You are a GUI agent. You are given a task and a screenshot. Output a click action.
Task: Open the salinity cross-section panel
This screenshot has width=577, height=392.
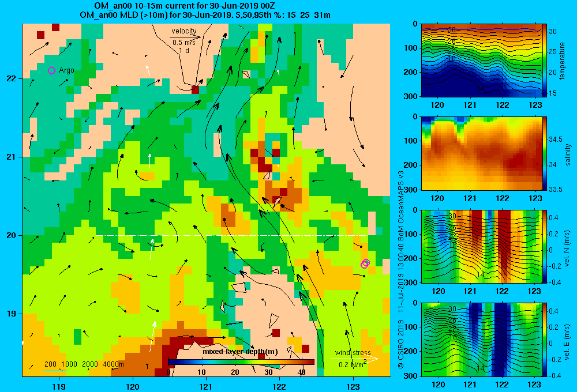(x=481, y=153)
